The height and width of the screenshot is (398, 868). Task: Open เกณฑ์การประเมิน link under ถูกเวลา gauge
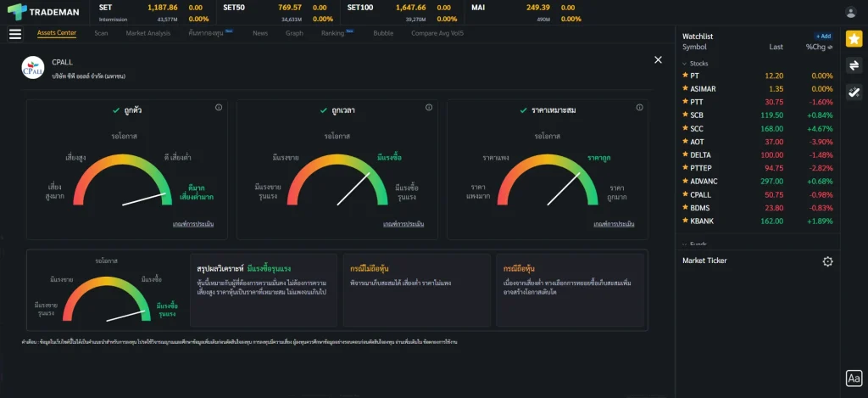403,224
